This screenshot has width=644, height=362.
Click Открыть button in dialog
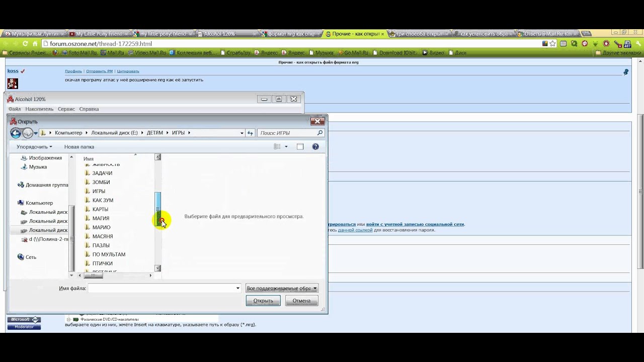(263, 301)
